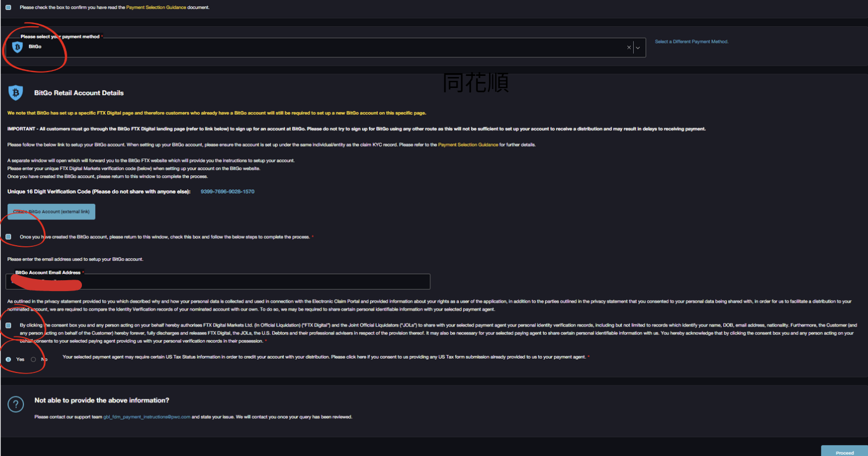Screen dimensions: 868x456
Task: Check the personal data sharing consent box
Action: [x=8, y=325]
